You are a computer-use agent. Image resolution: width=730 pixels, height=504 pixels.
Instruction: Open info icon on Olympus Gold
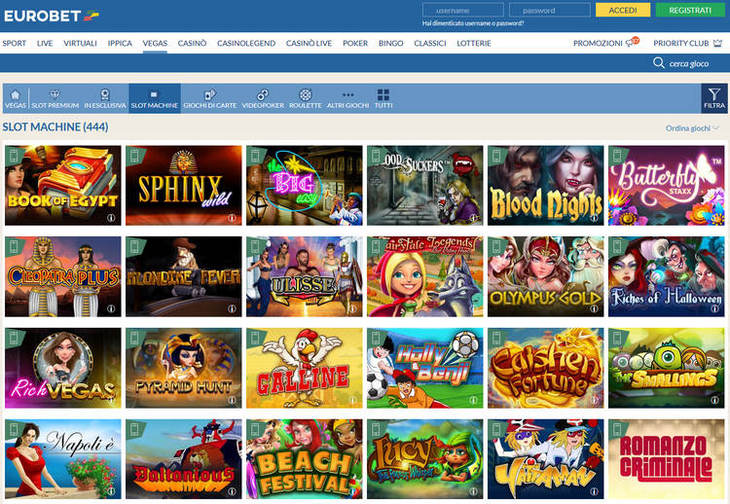(594, 309)
